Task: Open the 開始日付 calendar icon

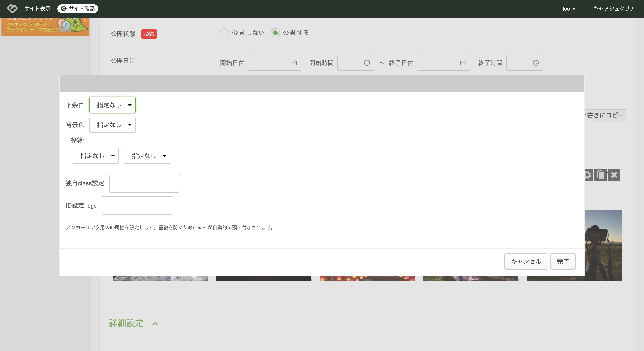Action: click(x=294, y=63)
